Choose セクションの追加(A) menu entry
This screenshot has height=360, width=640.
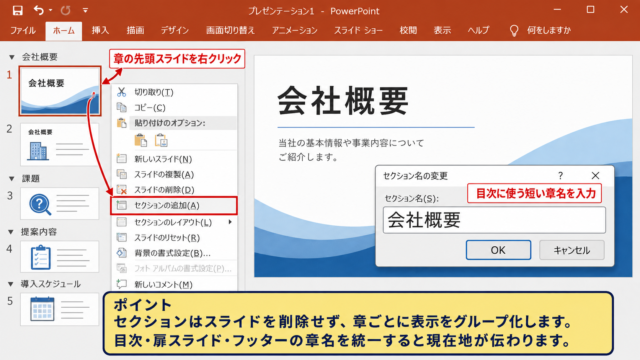click(x=174, y=205)
